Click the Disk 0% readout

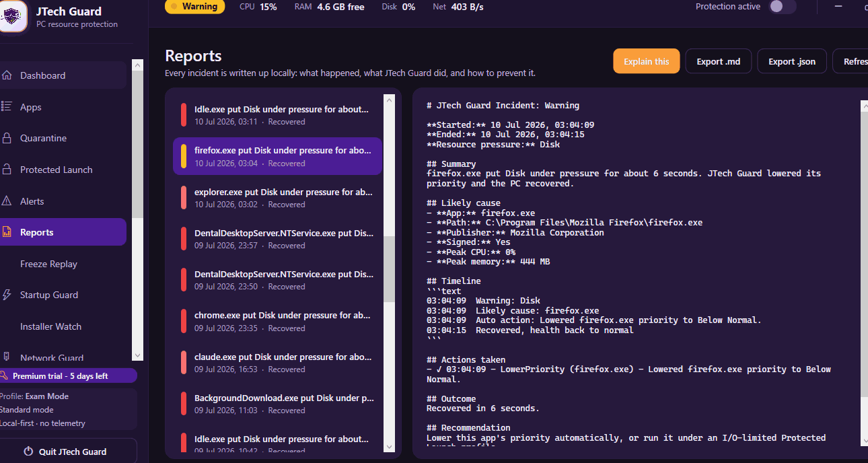click(398, 7)
